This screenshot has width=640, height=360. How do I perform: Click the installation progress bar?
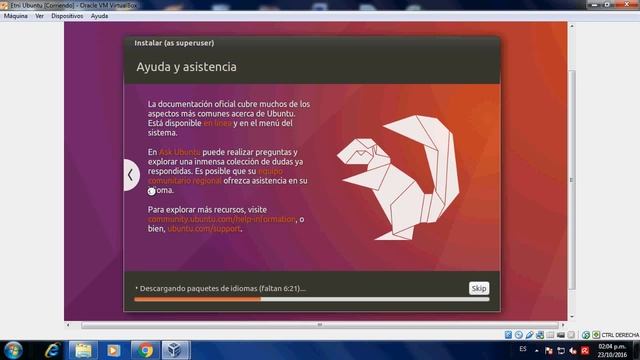[x=311, y=300]
